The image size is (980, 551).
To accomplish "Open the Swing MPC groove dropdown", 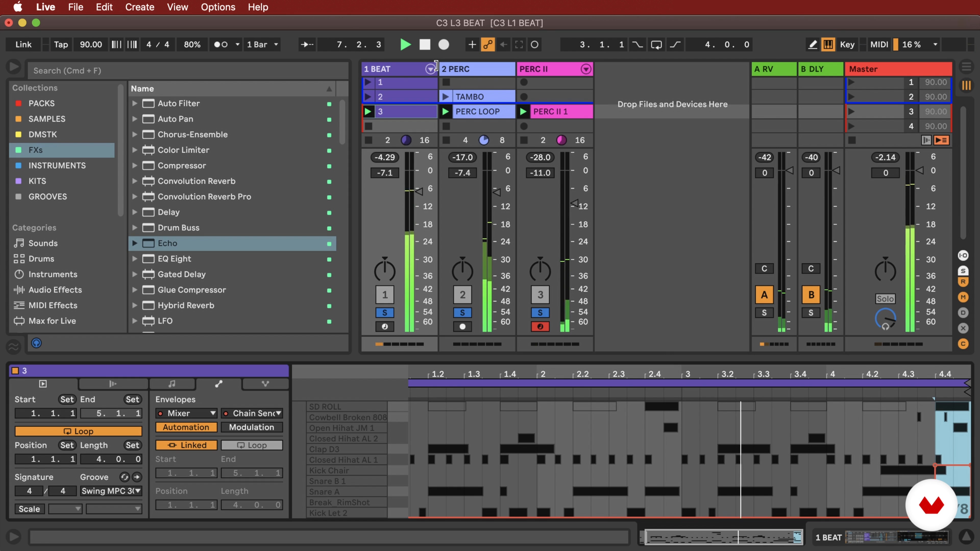I will point(111,491).
